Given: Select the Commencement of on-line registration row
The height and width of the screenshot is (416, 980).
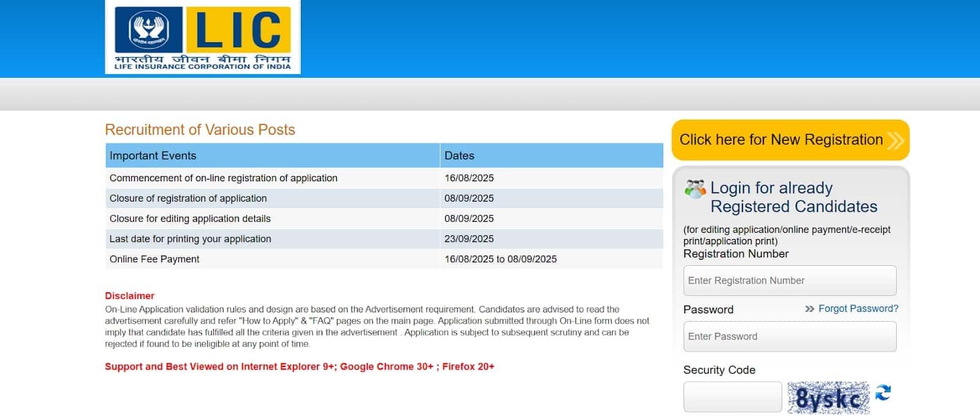Looking at the screenshot, I should 224,178.
